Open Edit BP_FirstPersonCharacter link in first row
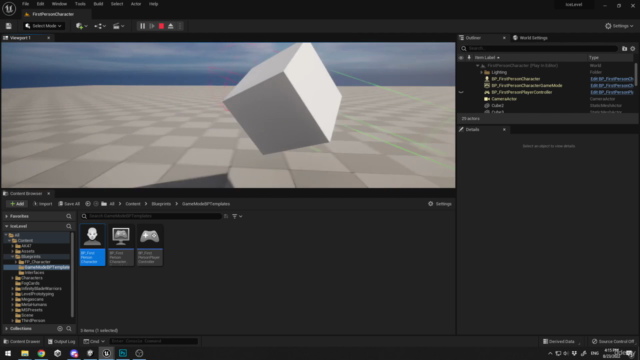640x360 pixels. click(x=611, y=79)
